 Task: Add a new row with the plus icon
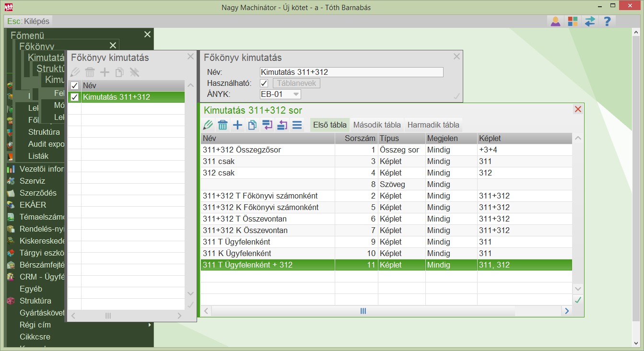pyautogui.click(x=237, y=125)
